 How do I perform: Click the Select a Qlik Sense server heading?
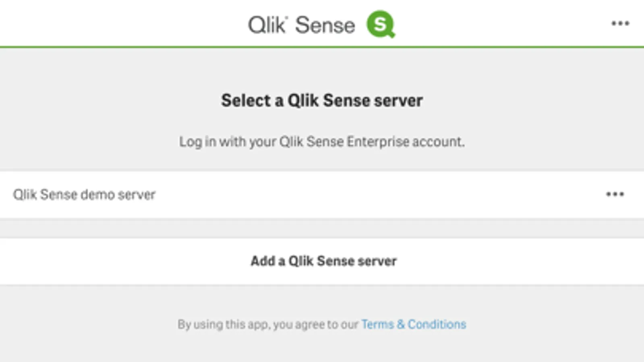[322, 101]
